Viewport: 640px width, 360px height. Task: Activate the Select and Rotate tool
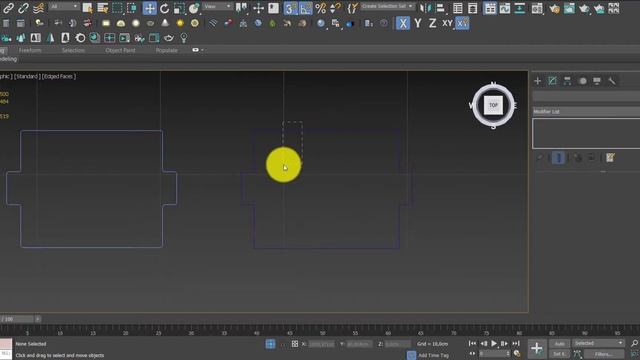pyautogui.click(x=164, y=8)
